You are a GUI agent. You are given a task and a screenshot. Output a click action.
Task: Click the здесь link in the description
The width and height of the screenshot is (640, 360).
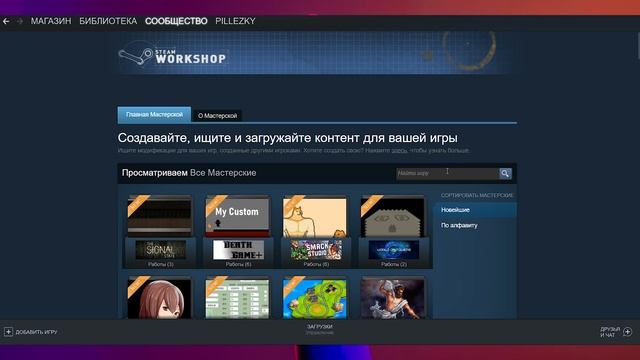[399, 151]
